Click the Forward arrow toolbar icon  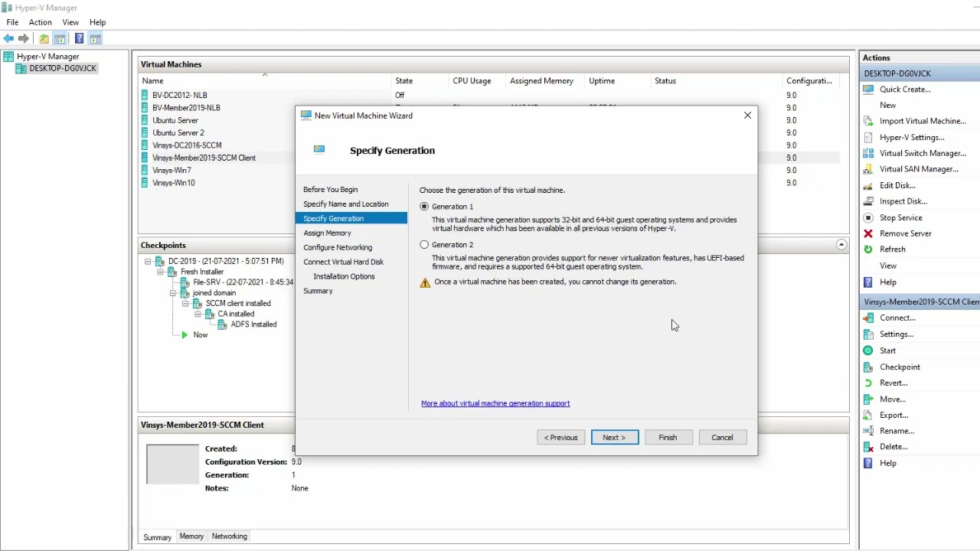point(24,38)
